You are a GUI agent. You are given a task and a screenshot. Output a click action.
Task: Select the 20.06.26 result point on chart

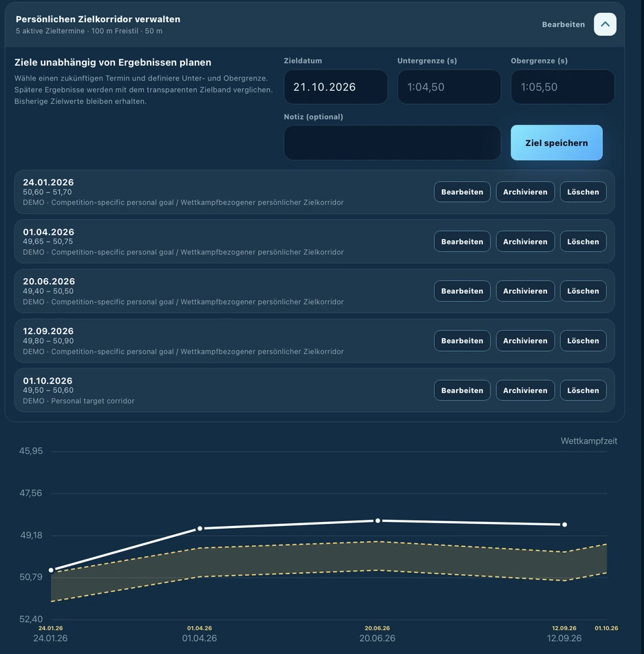tap(378, 520)
